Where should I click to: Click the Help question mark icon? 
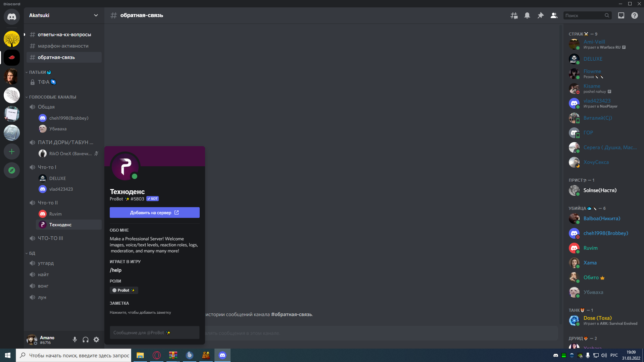(634, 15)
